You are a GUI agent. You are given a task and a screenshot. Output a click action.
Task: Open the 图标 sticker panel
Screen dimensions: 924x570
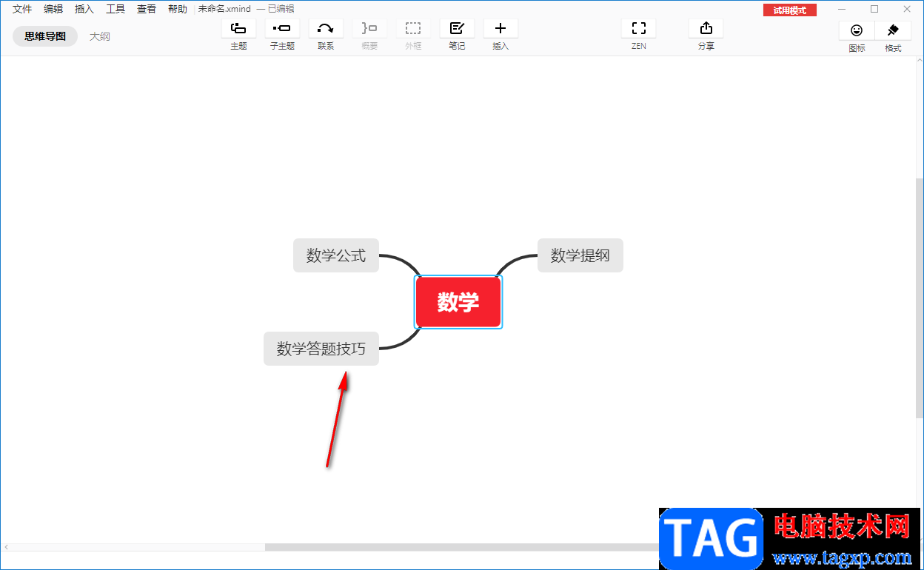point(857,30)
